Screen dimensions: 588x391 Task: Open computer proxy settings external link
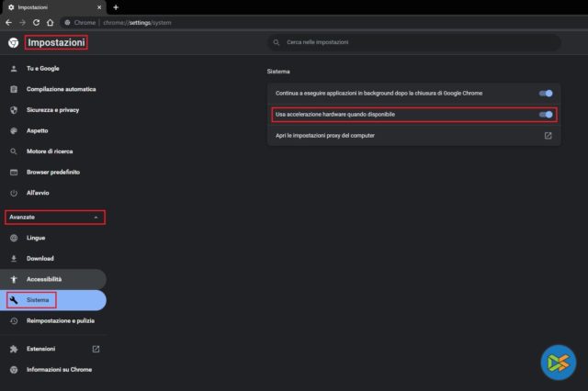548,136
